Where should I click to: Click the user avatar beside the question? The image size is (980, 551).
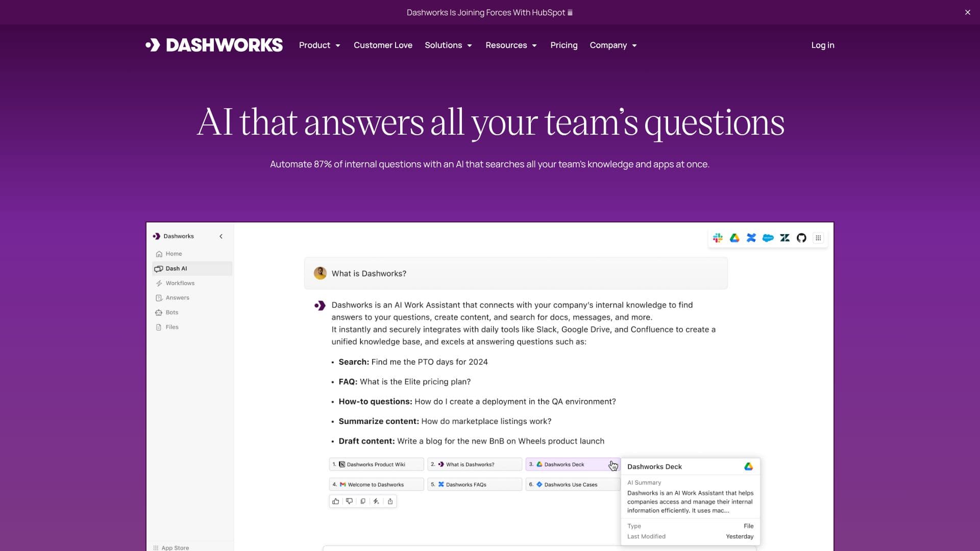tap(320, 273)
